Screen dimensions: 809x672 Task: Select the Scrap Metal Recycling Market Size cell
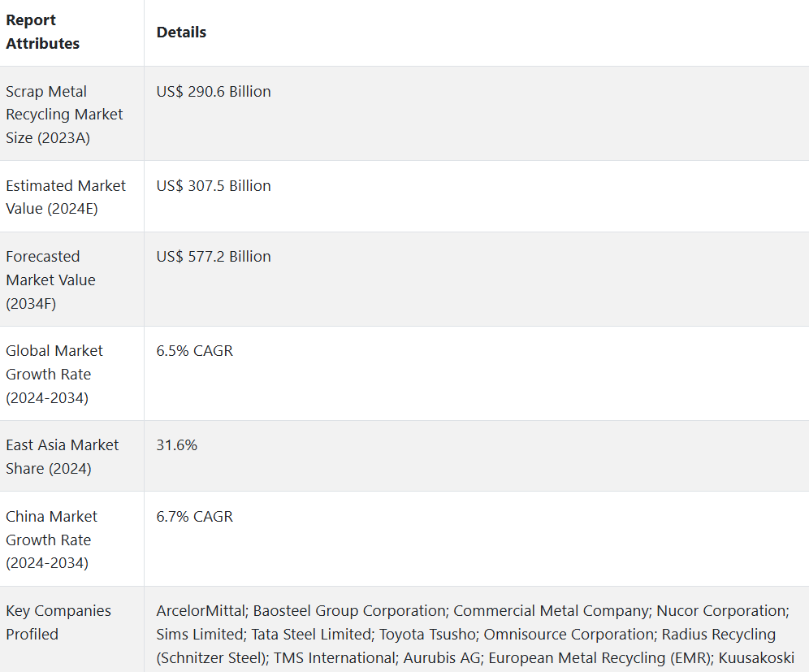(x=64, y=115)
